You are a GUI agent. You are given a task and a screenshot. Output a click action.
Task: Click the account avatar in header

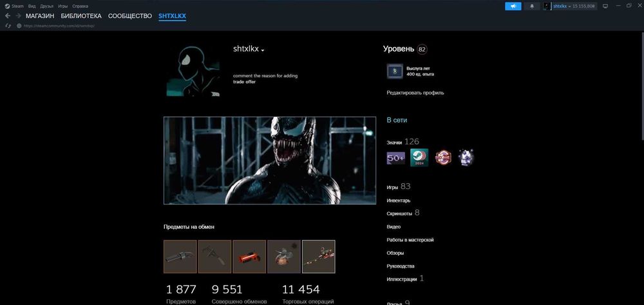point(547,6)
